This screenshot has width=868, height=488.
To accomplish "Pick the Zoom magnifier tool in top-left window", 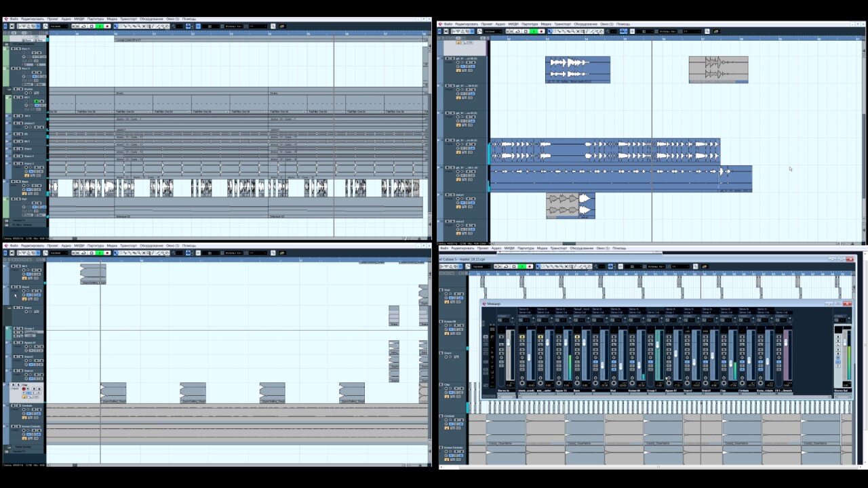I will pos(139,26).
